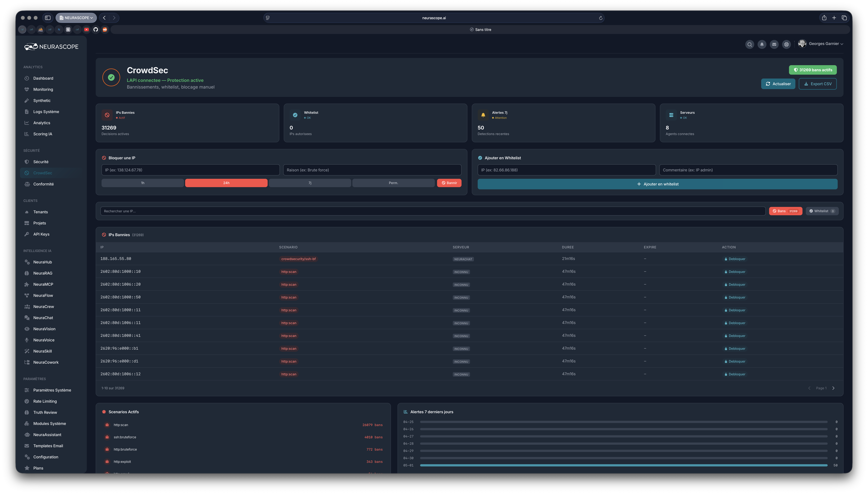Show the Bans 31269 list filter

(786, 211)
